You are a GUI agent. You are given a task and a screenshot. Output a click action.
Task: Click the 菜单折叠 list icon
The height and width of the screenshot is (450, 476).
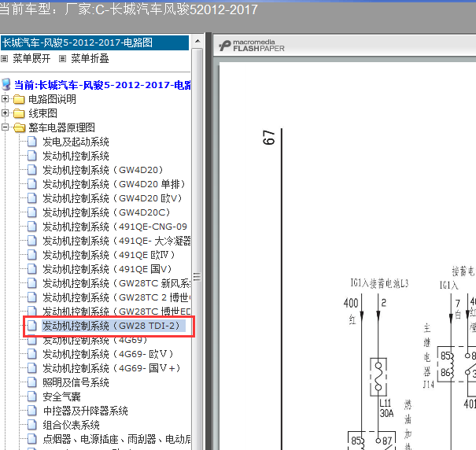coord(62,58)
